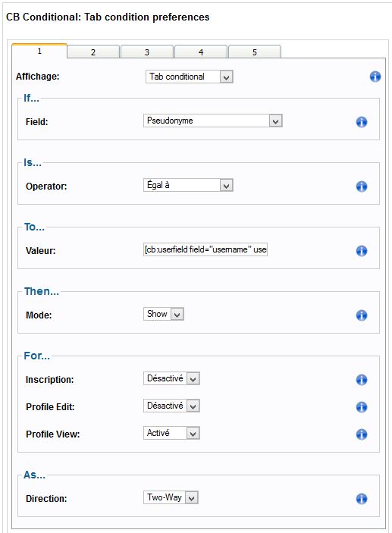
Task: Click the info icon for Inscription
Action: 362,380
